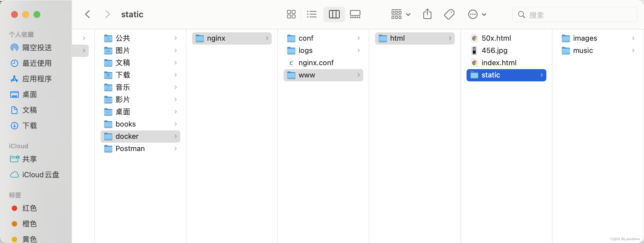Select the www folder

tap(323, 75)
